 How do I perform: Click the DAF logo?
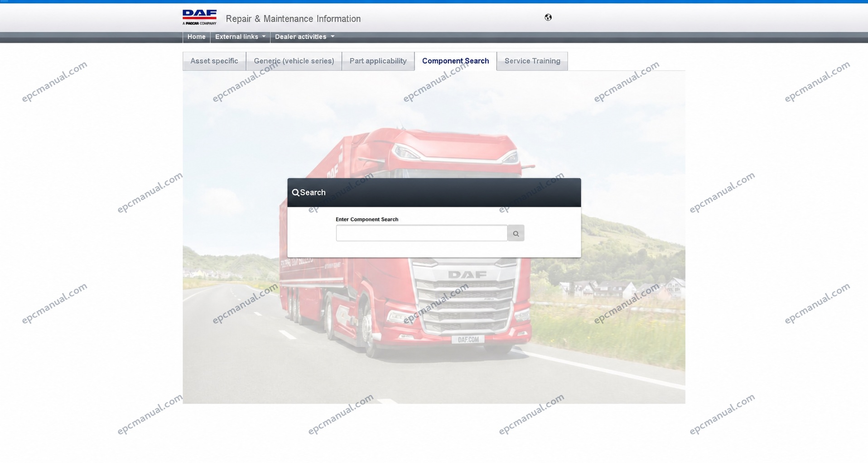point(199,17)
